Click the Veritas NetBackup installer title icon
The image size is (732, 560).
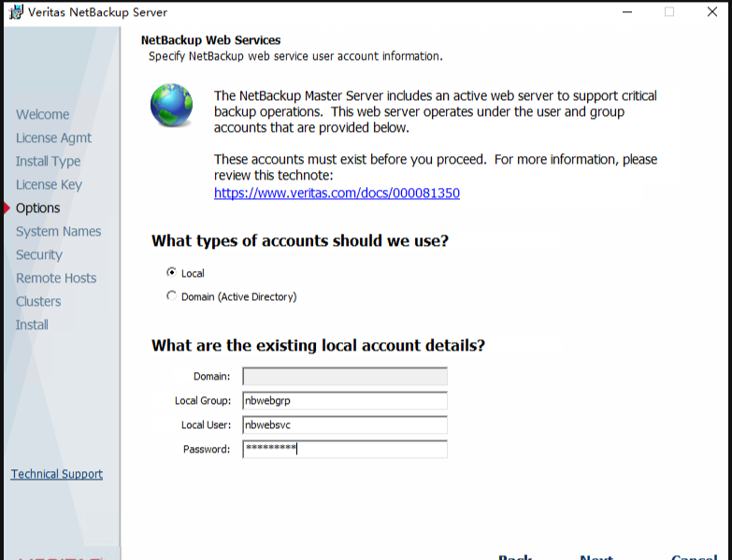click(16, 12)
